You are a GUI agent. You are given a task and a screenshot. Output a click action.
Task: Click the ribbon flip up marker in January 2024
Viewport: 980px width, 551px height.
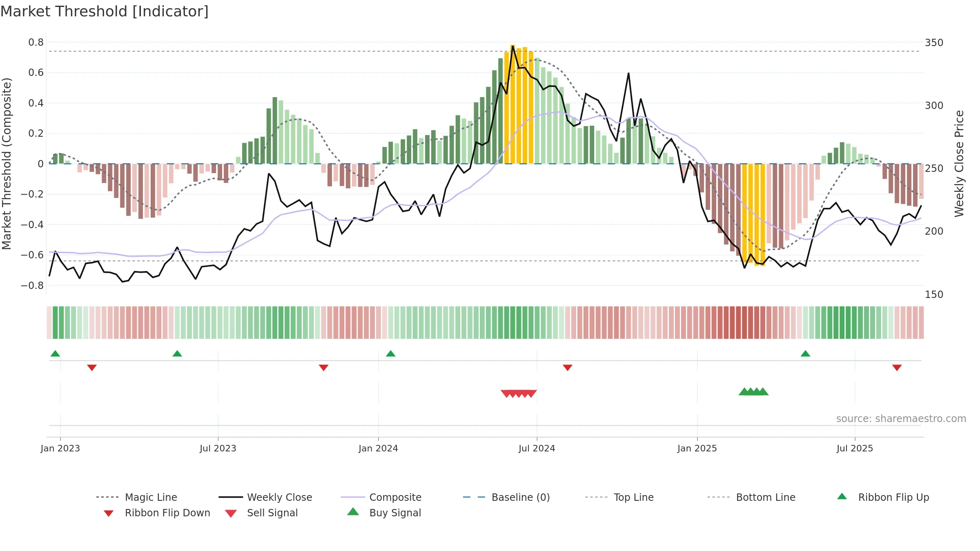(x=391, y=353)
